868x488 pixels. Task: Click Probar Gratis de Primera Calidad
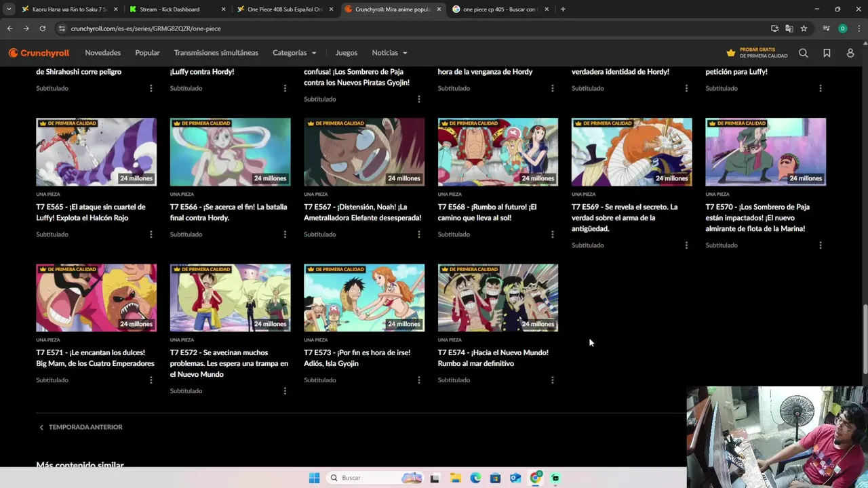(757, 53)
